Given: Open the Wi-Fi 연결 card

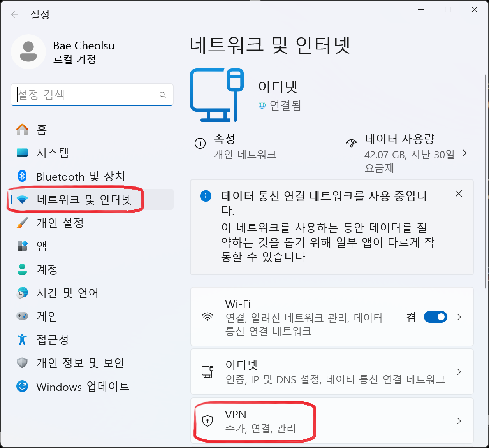Looking at the screenshot, I should coord(332,317).
